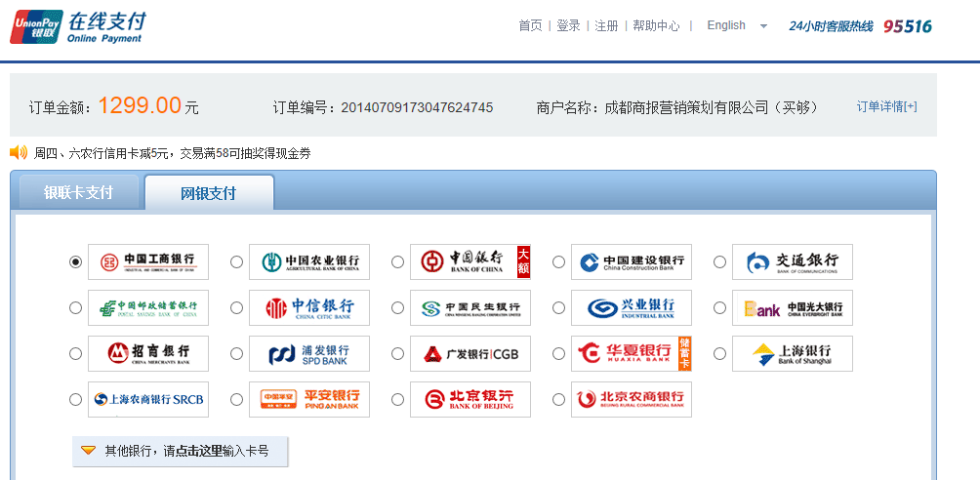Viewport: 980px width, 480px height.
Task: Click the SPD Bank logo
Action: tap(309, 354)
